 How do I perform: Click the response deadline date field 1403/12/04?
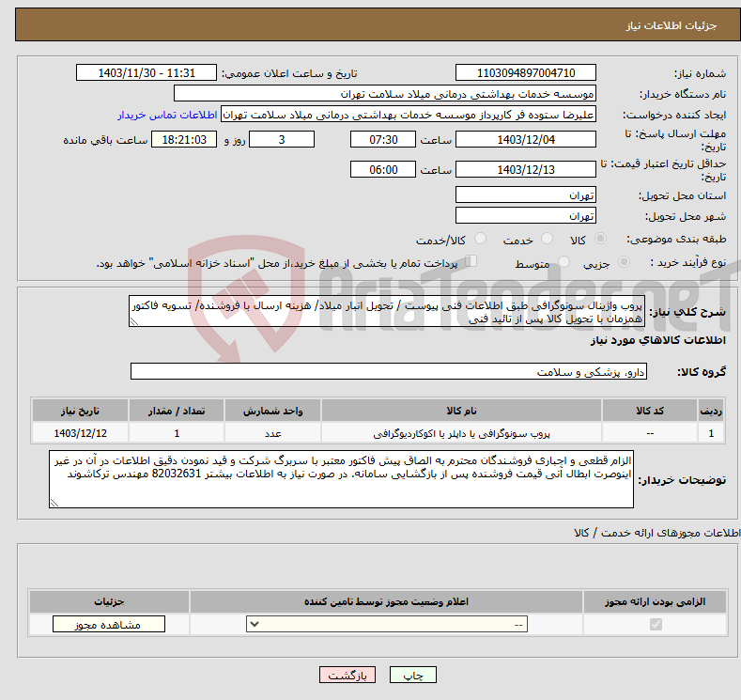pos(526,139)
